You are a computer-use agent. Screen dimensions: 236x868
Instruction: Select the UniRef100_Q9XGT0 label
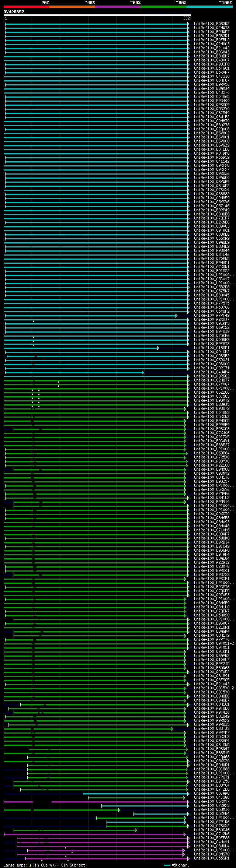(x=212, y=514)
